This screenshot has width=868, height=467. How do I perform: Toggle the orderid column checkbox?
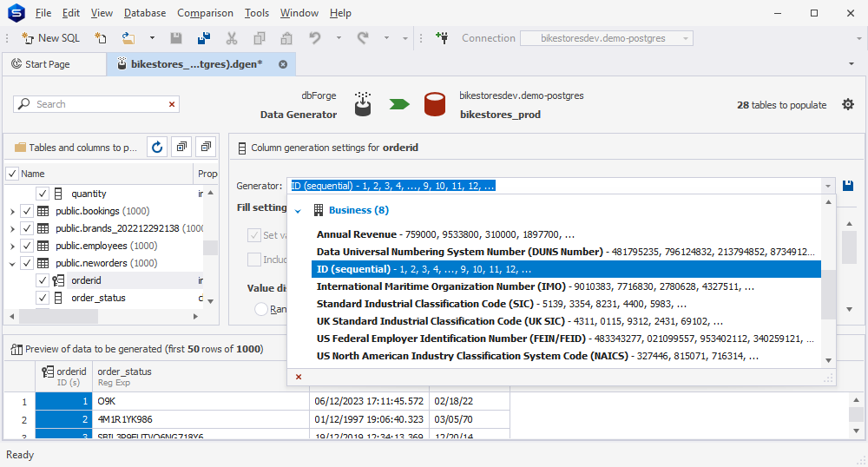pos(42,280)
